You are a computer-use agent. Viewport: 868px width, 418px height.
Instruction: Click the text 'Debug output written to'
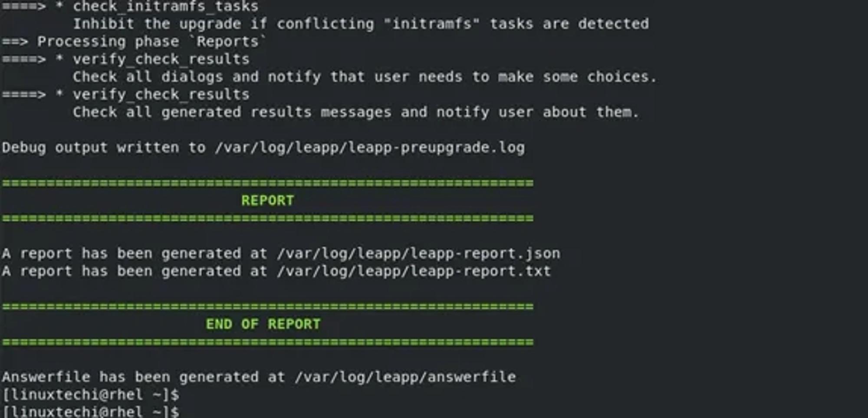(x=104, y=148)
